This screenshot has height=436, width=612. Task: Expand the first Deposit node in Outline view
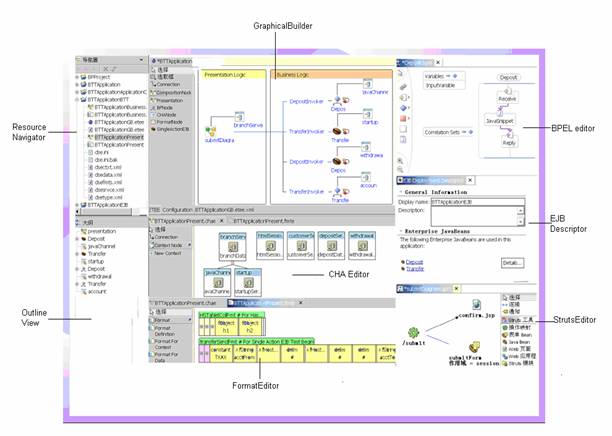(77, 239)
